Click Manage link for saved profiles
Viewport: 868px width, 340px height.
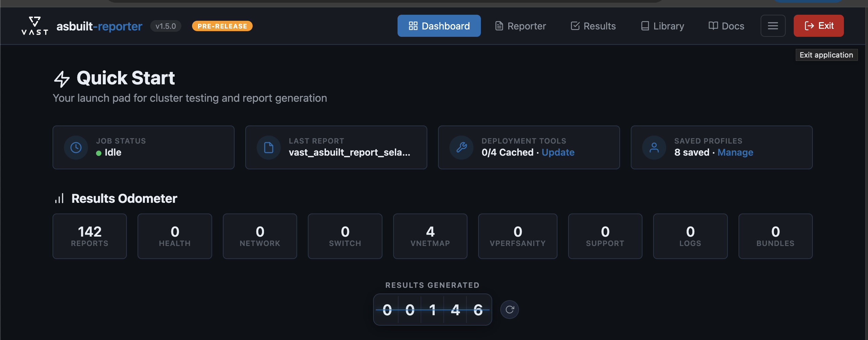tap(735, 152)
